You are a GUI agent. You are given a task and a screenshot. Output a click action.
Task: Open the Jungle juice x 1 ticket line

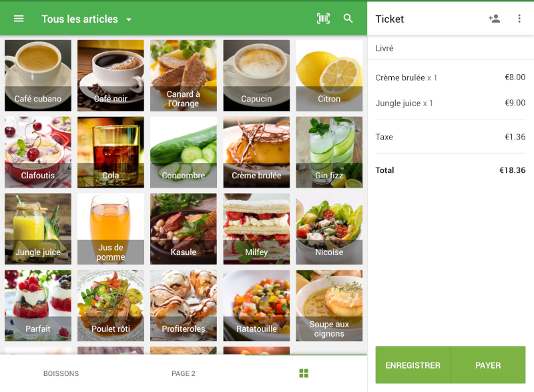point(450,103)
